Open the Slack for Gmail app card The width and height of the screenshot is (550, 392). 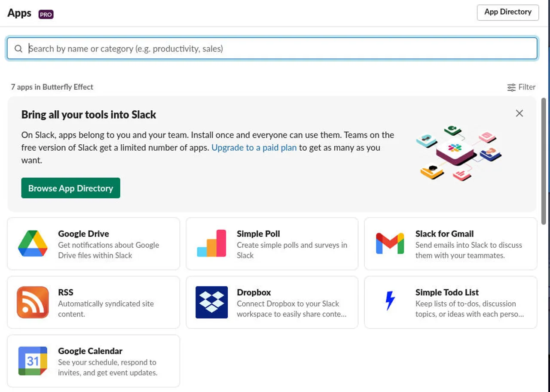tap(450, 243)
